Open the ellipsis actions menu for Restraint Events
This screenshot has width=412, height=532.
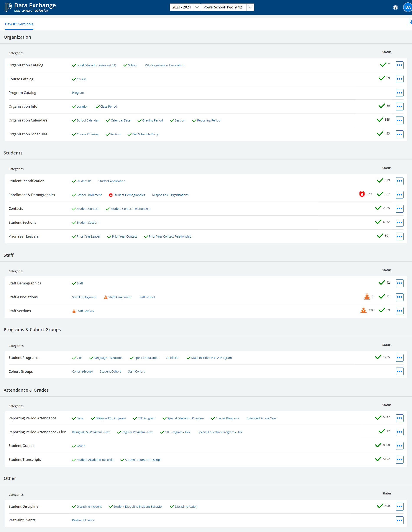[399, 520]
